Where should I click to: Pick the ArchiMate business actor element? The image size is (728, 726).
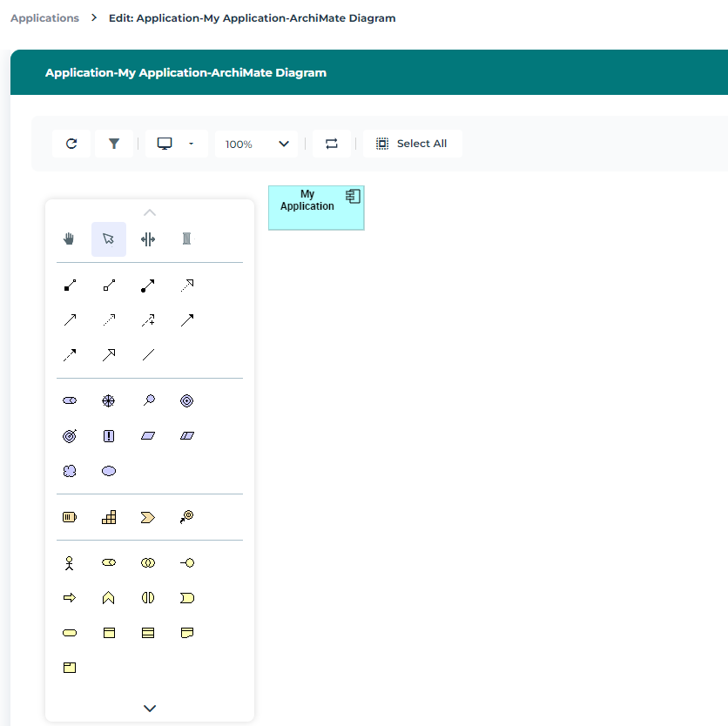pyautogui.click(x=70, y=563)
